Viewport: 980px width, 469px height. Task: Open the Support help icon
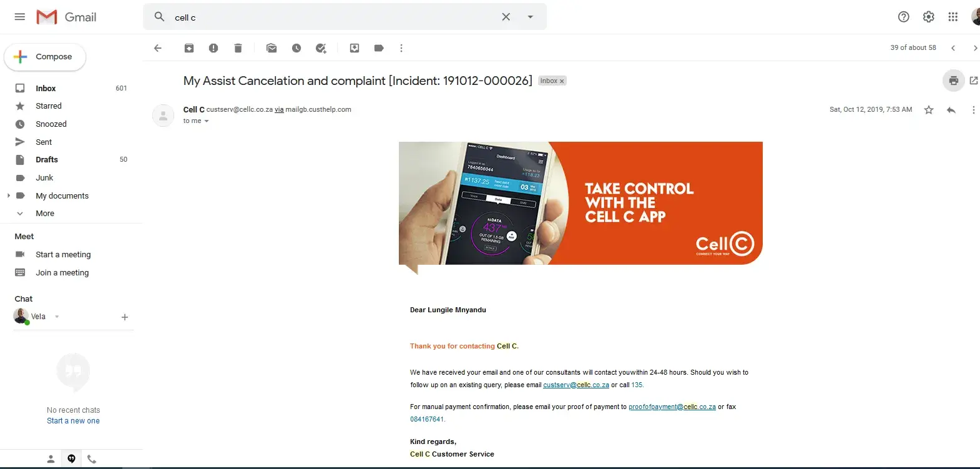[903, 17]
